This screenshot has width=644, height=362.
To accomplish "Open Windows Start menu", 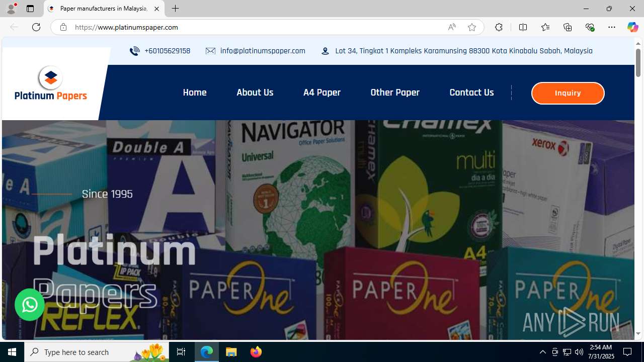I will pyautogui.click(x=12, y=352).
